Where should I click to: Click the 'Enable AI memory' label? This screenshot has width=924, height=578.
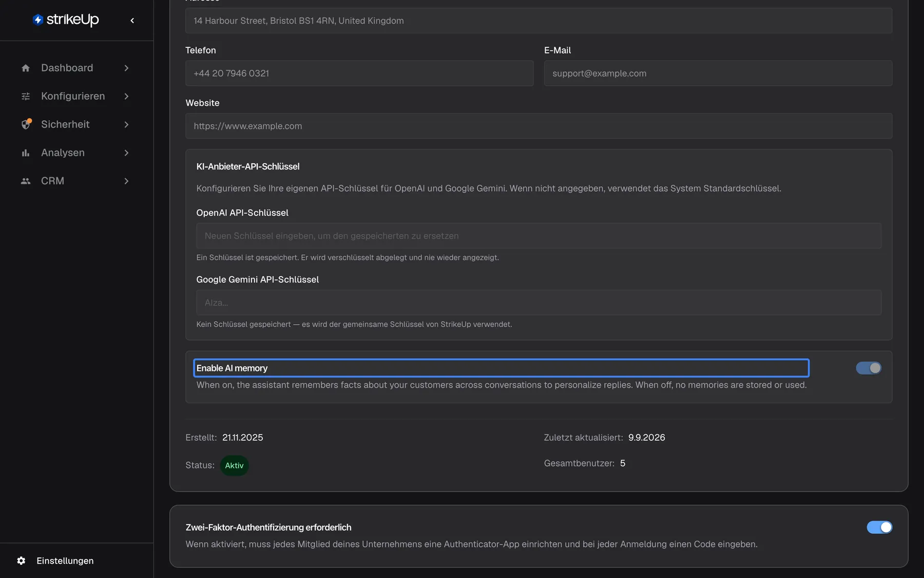232,368
